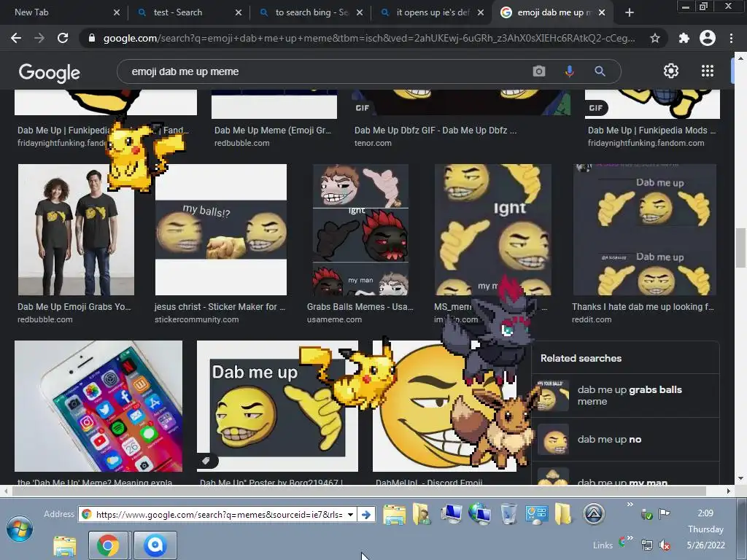Close the 'test - Search' tab
The image size is (747, 560).
coord(239,12)
